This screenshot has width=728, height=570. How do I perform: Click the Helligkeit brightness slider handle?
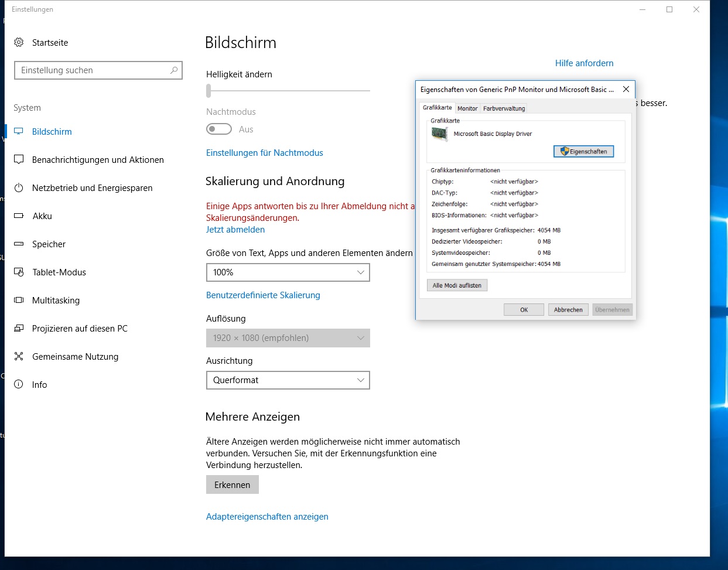(x=209, y=91)
